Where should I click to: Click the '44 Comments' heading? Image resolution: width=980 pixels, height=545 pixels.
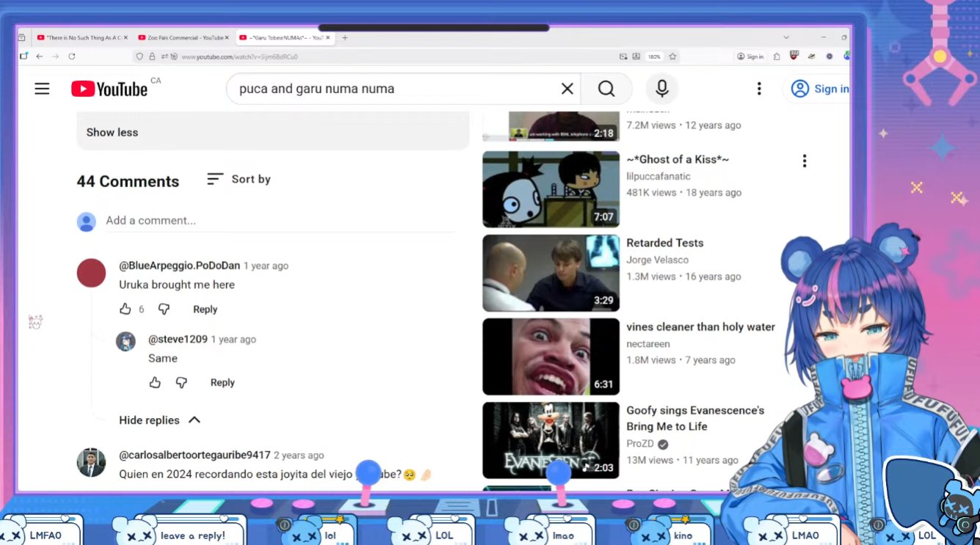[128, 182]
